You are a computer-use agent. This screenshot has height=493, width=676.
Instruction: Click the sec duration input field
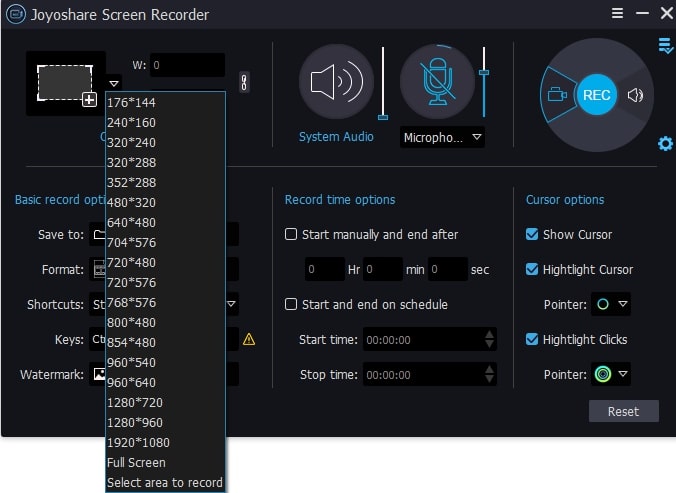448,269
